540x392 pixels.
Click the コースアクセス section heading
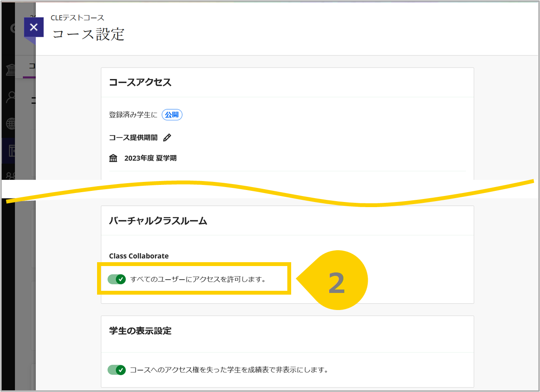(140, 82)
